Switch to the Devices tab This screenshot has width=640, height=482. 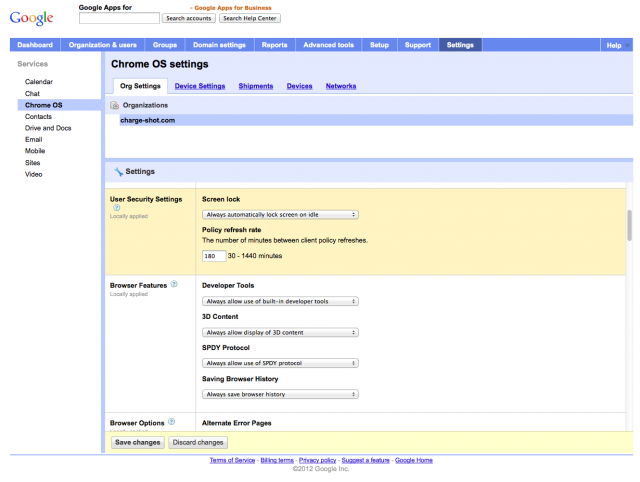pos(300,86)
